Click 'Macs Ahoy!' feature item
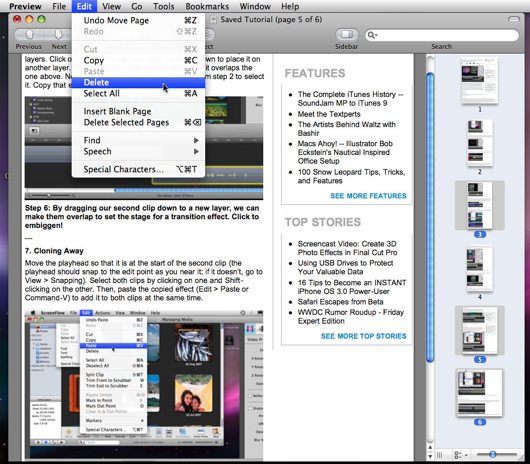This screenshot has width=530, height=464. click(345, 152)
